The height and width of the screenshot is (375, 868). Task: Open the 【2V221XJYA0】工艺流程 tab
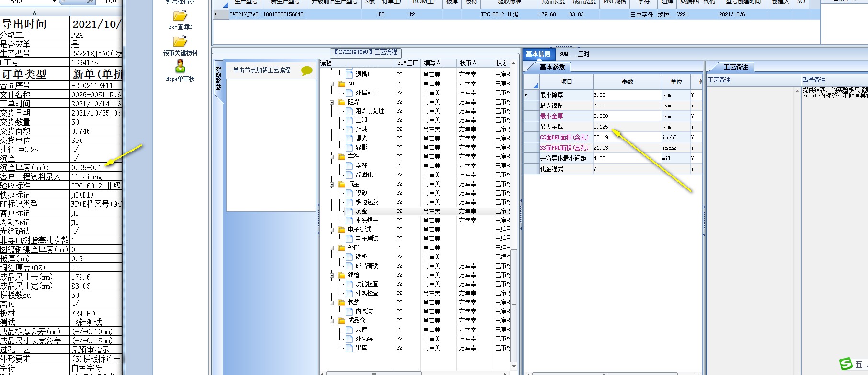tap(365, 52)
